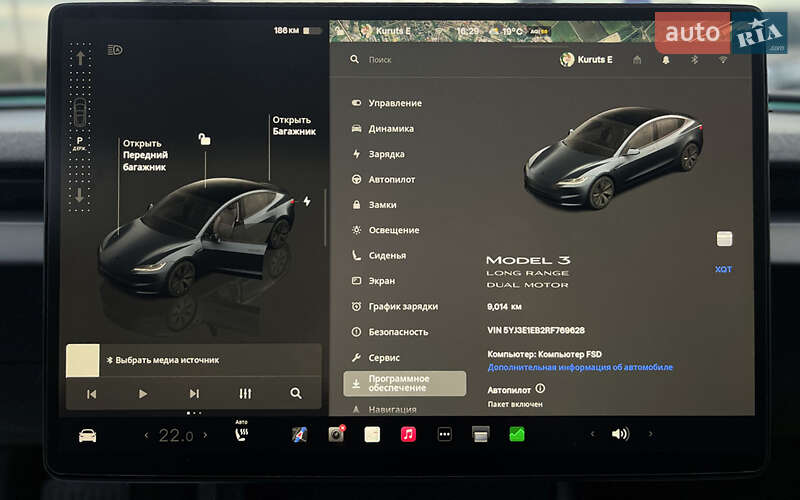The height and width of the screenshot is (500, 800).
Task: Tap the reverse arrow on gear strip
Action: pos(80,195)
